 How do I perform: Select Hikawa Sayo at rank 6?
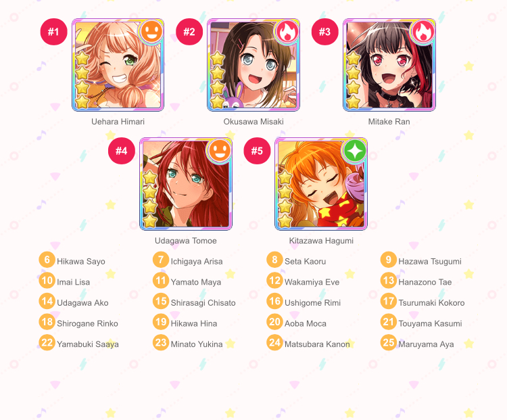81,262
